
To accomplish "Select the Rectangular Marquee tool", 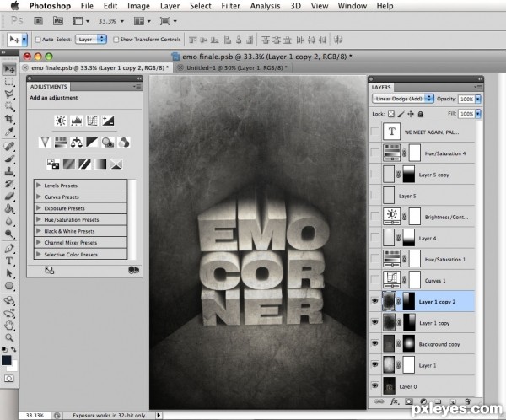I will click(9, 82).
